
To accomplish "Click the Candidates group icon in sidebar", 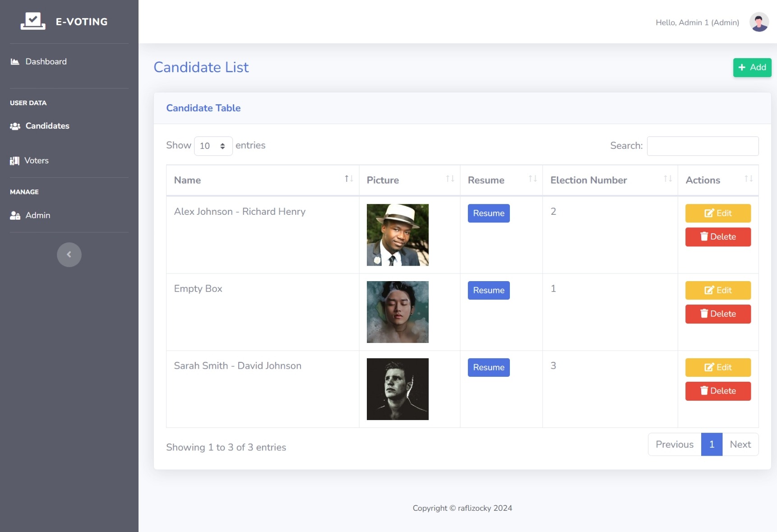I will 15,126.
